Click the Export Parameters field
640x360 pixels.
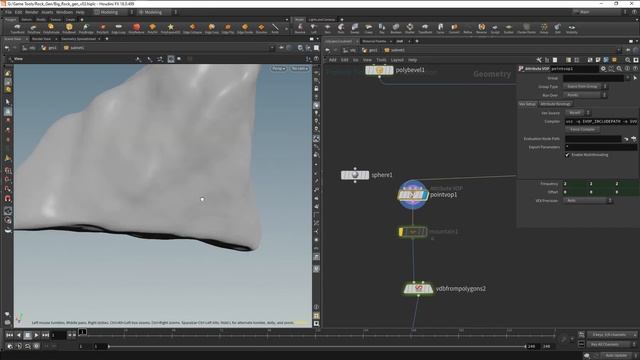[601, 147]
